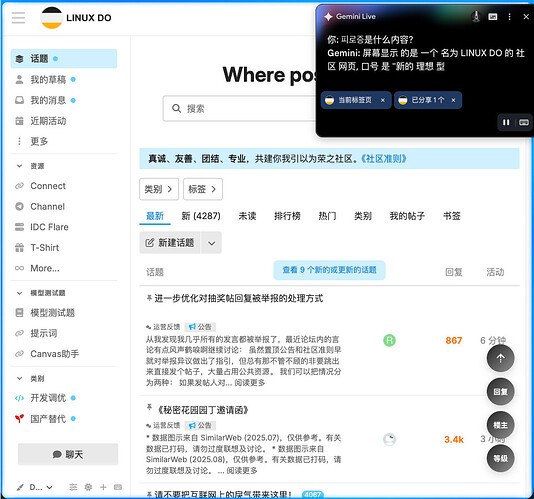The width and height of the screenshot is (534, 499).
Task: Open the 聊天 chat button
Action: (x=68, y=454)
